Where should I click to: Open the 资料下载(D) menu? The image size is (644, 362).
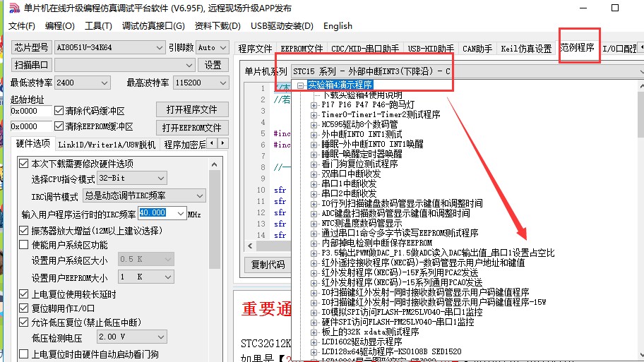coord(217,26)
